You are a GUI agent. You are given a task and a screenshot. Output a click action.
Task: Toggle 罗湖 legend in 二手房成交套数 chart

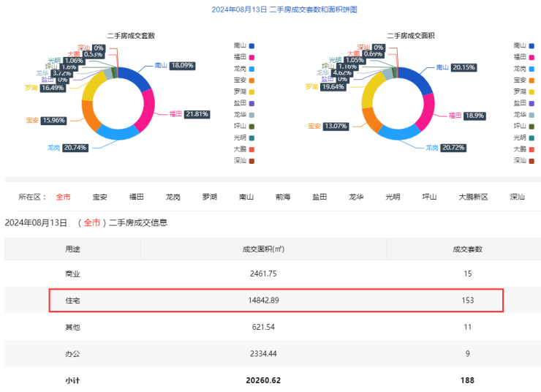244,91
